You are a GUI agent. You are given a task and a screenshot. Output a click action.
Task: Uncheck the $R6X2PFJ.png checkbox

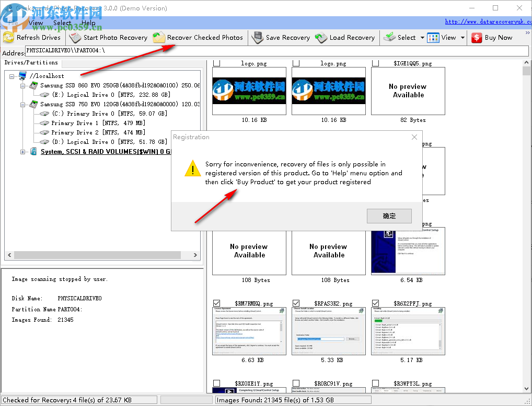pyautogui.click(x=375, y=303)
